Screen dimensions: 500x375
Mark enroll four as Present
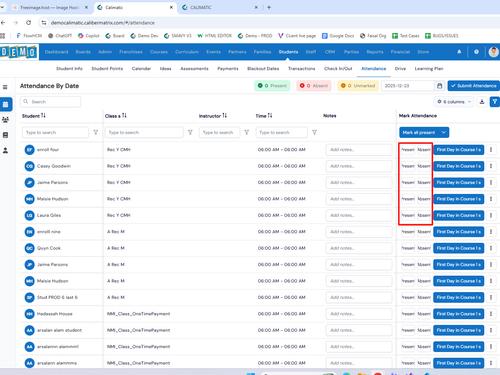pyautogui.click(x=408, y=150)
